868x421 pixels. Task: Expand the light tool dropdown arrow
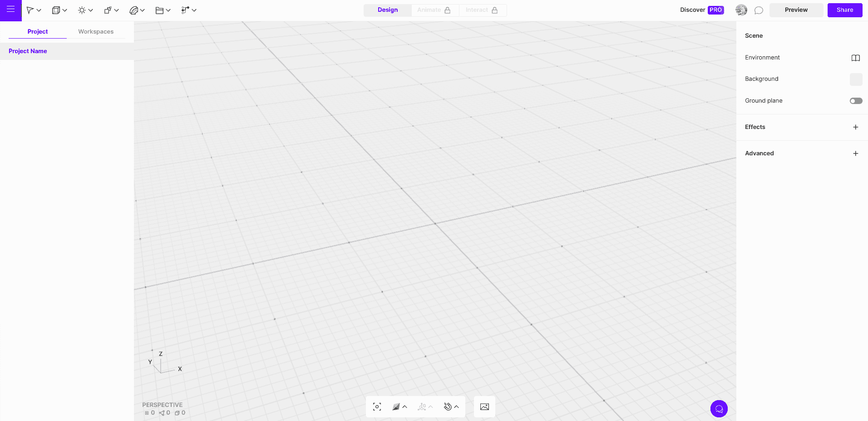click(x=91, y=10)
